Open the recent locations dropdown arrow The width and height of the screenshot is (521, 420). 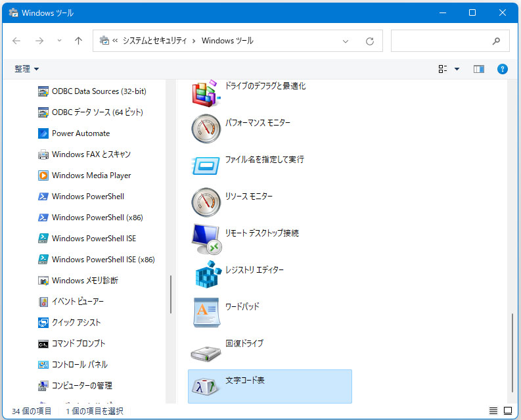(x=59, y=41)
